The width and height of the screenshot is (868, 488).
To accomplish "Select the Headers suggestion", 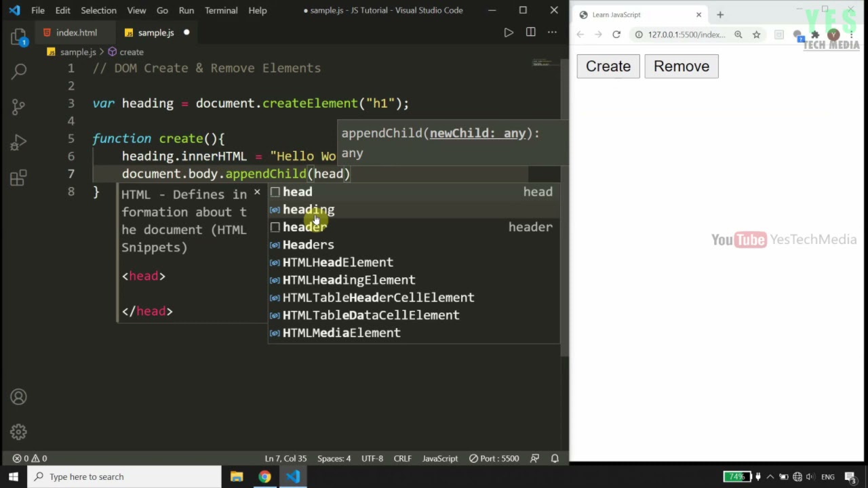I will (414, 245).
